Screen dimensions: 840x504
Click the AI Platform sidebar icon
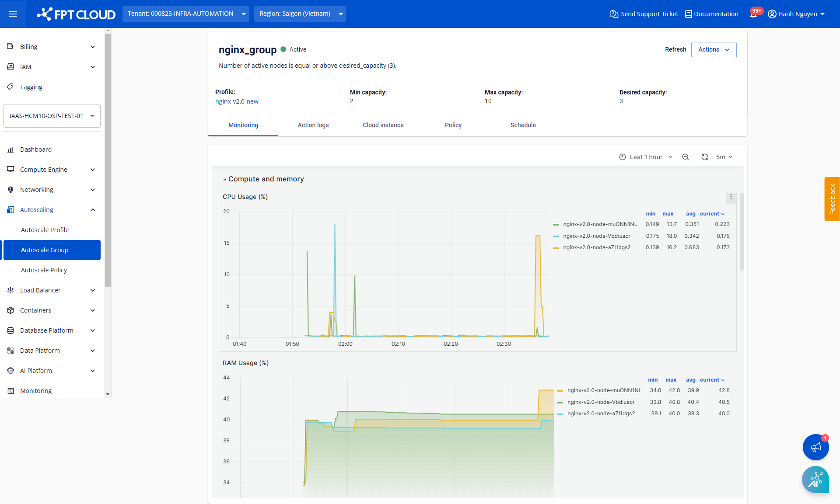[x=10, y=370]
